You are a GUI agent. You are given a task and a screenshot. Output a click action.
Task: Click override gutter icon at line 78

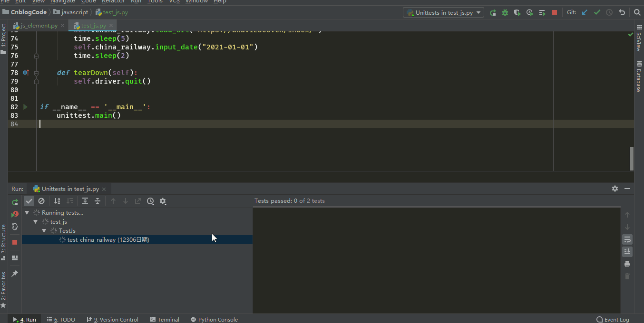coord(26,73)
